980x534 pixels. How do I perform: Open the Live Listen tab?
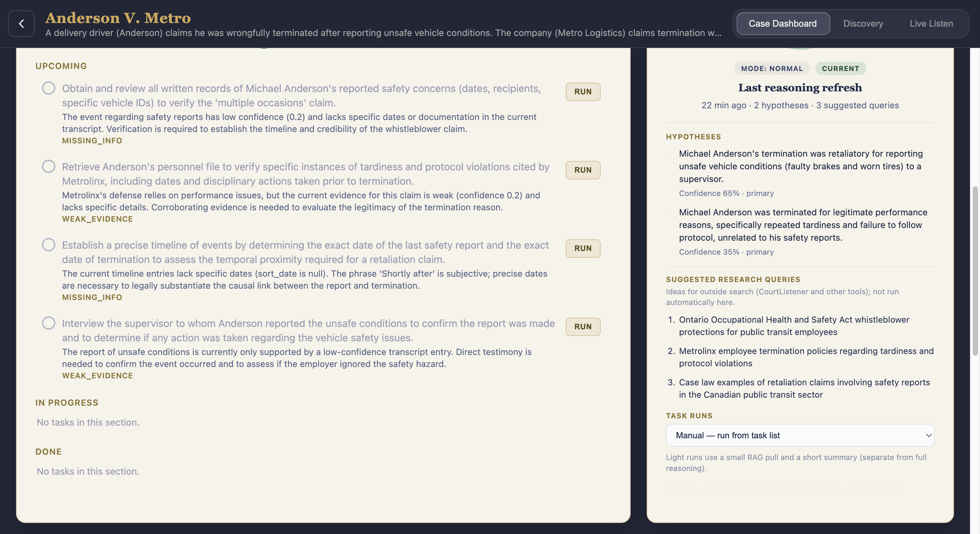[x=931, y=24]
